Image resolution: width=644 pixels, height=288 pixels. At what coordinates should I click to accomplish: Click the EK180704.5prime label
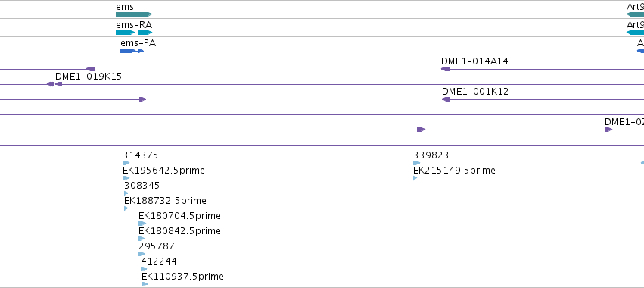click(179, 216)
